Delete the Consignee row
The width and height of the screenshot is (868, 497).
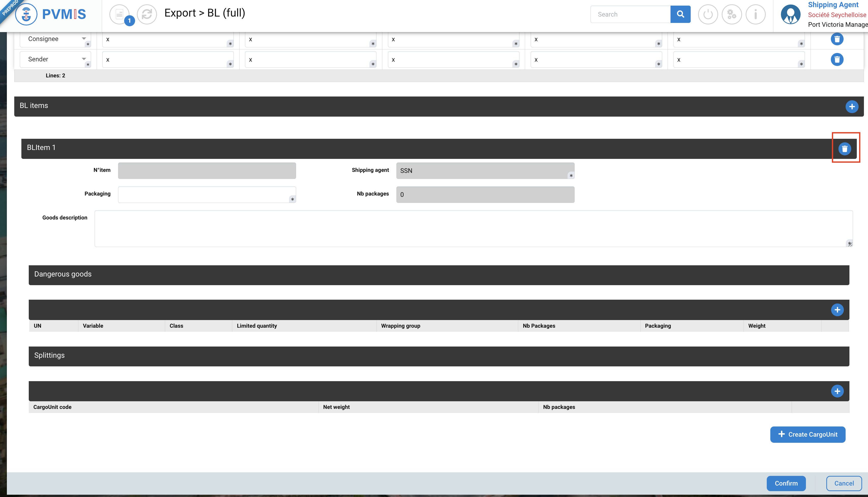point(837,39)
